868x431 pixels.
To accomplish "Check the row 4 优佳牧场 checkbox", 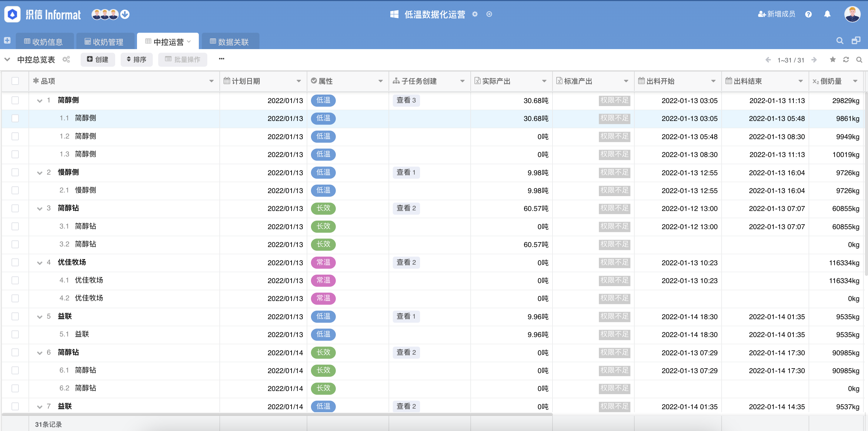I will [x=15, y=262].
